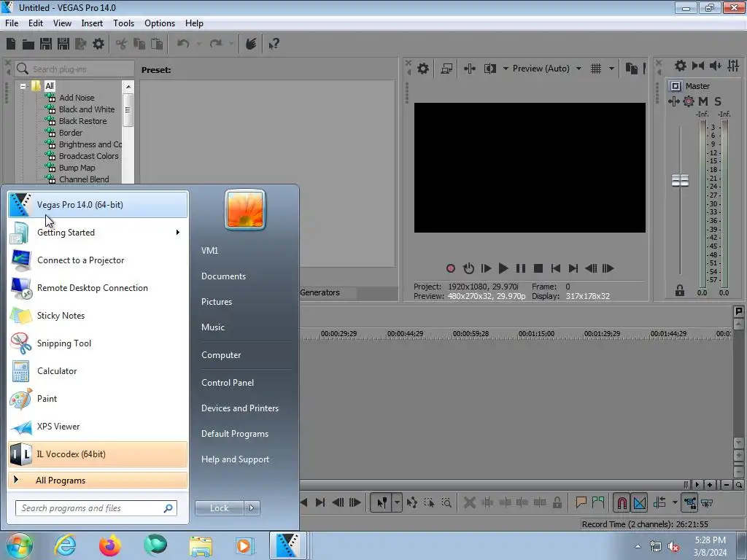Click the New Project icon in toolbar

11,44
